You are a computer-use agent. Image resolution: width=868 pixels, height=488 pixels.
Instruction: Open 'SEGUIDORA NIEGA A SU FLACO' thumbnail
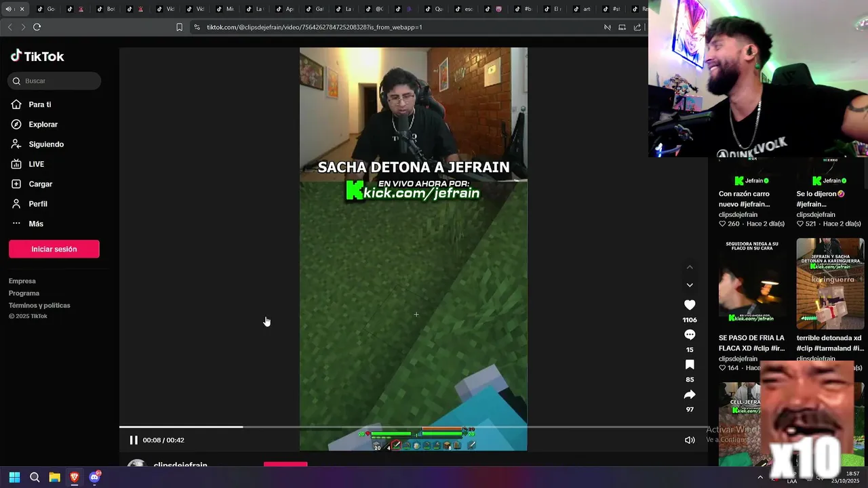coord(753,283)
